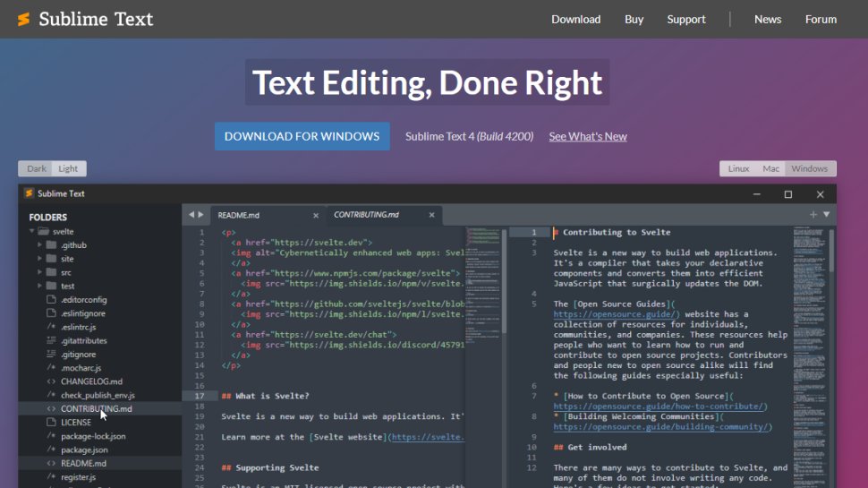Click the register.js script icon
The height and width of the screenshot is (488, 868).
(52, 476)
